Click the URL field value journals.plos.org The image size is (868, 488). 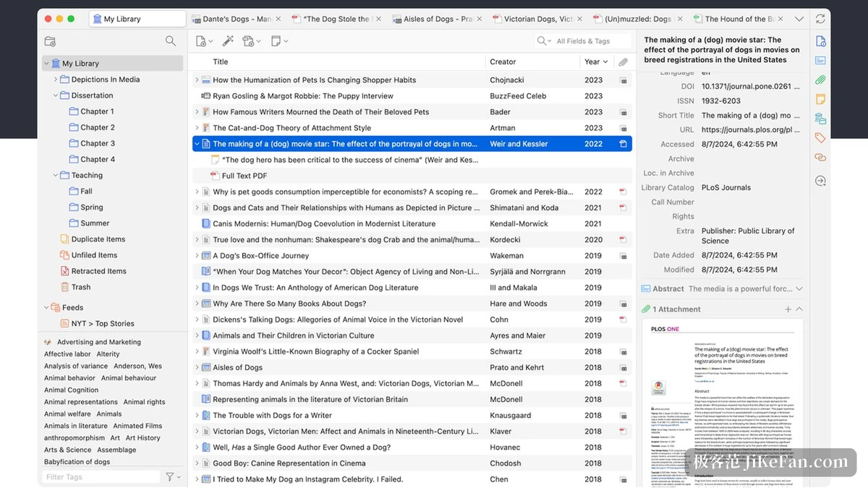[751, 129]
